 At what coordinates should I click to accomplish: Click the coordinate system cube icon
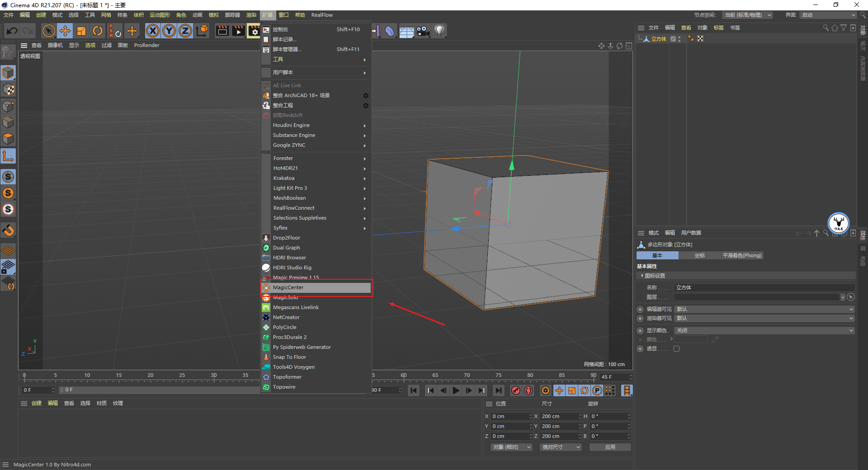tap(203, 31)
